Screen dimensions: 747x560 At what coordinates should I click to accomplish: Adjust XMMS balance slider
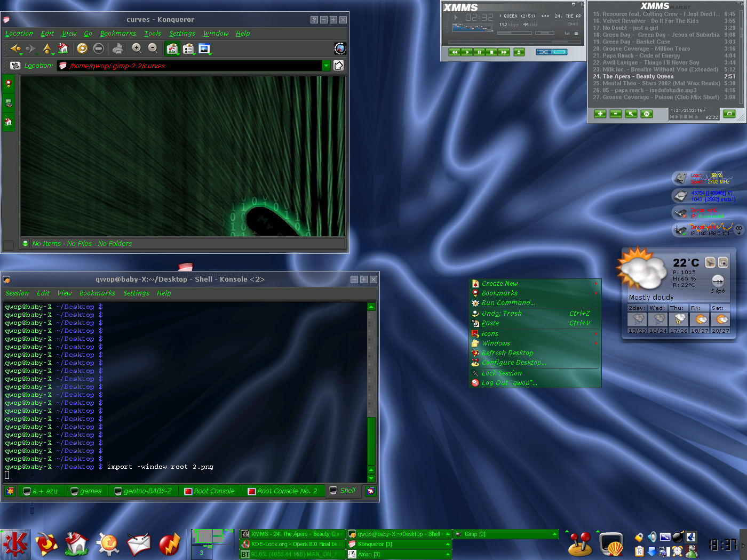(x=545, y=33)
